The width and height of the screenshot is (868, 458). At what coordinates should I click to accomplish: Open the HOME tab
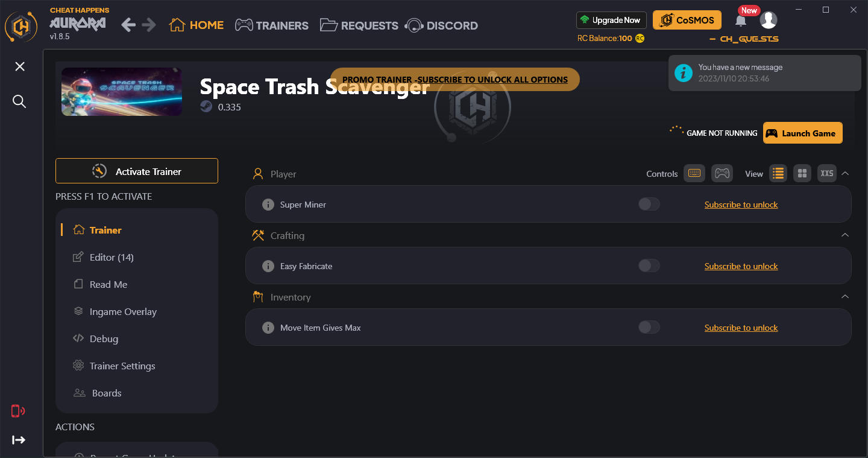click(197, 25)
